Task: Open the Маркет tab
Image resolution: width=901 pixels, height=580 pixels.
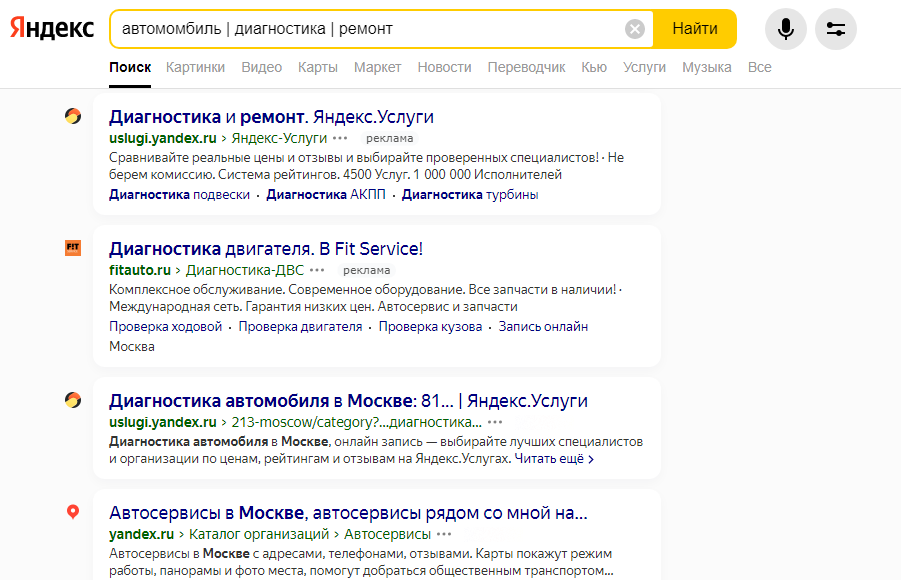Action: (x=378, y=67)
